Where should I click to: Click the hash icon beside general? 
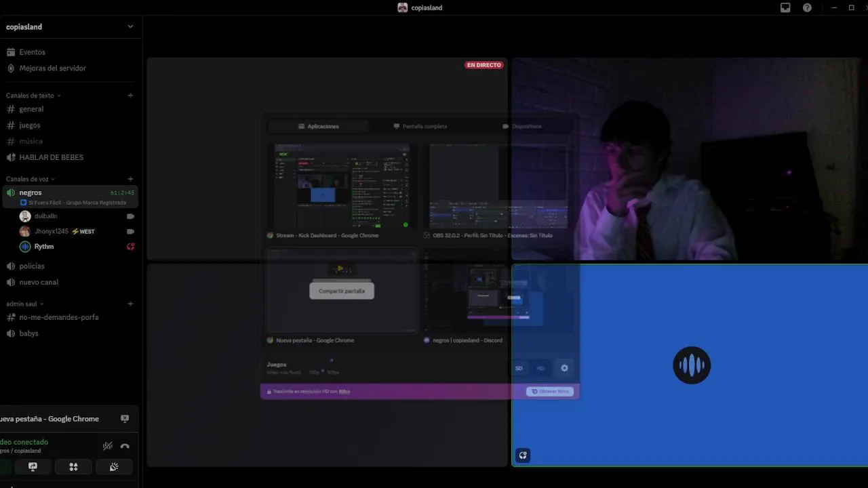[11, 109]
